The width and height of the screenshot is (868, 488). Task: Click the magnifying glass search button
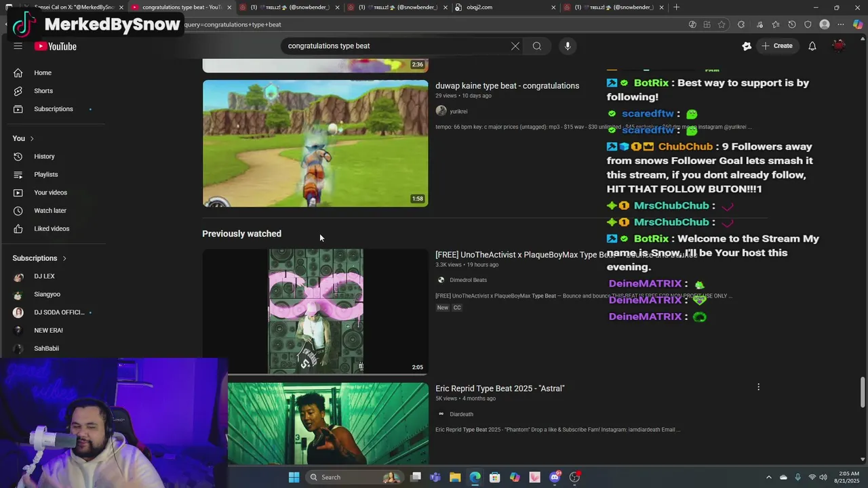537,46
